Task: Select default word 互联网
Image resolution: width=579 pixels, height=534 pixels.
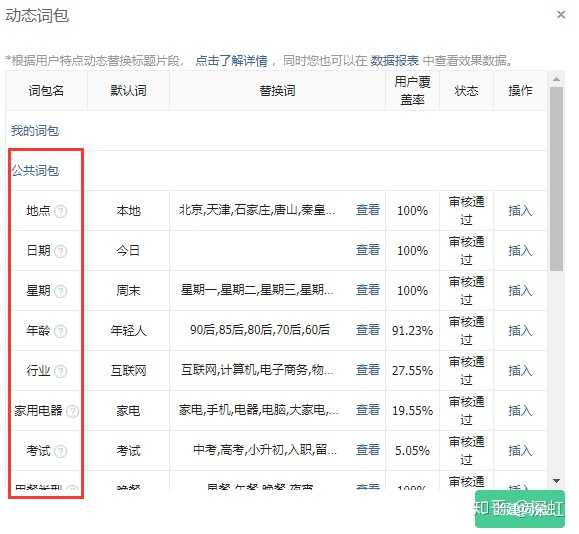Action: coord(129,370)
